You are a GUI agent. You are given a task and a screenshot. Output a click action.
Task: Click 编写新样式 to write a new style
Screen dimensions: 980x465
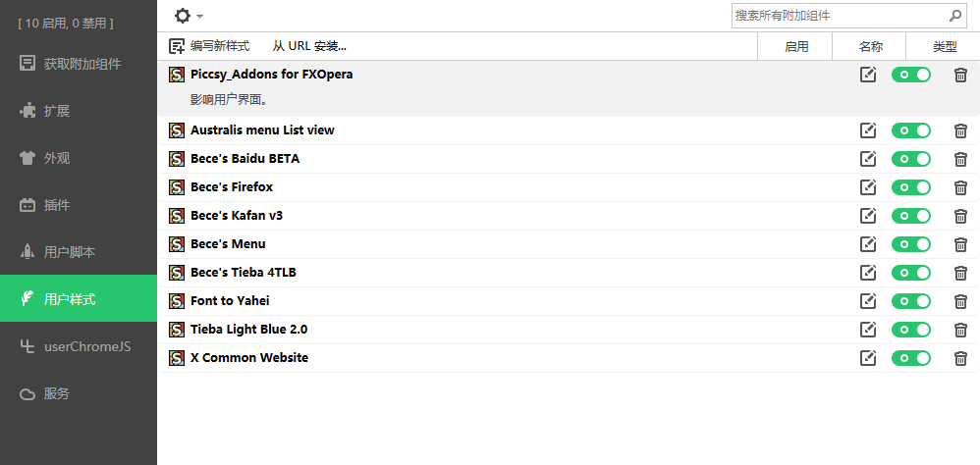coord(210,45)
